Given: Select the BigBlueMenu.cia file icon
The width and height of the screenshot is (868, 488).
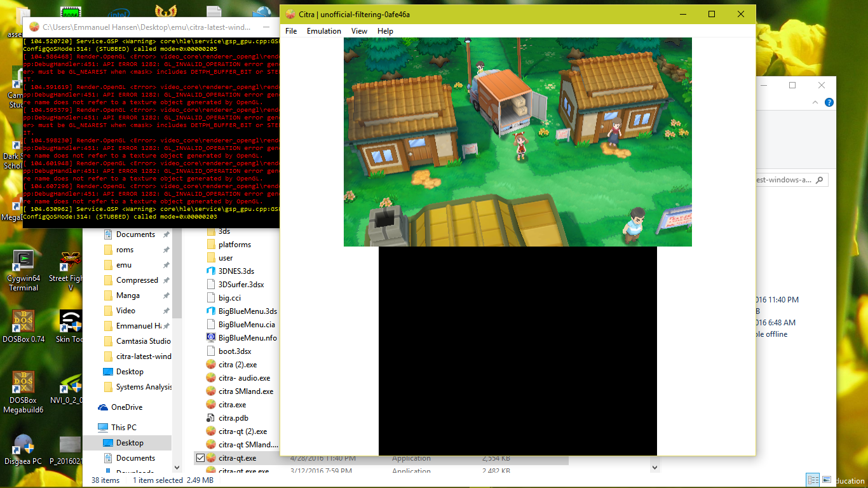Looking at the screenshot, I should pyautogui.click(x=212, y=325).
